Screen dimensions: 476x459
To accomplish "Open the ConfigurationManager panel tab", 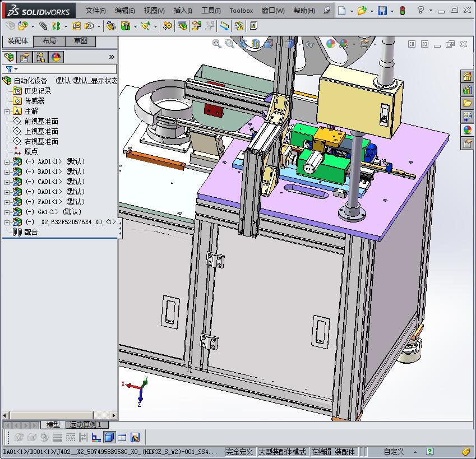I will 40,57.
